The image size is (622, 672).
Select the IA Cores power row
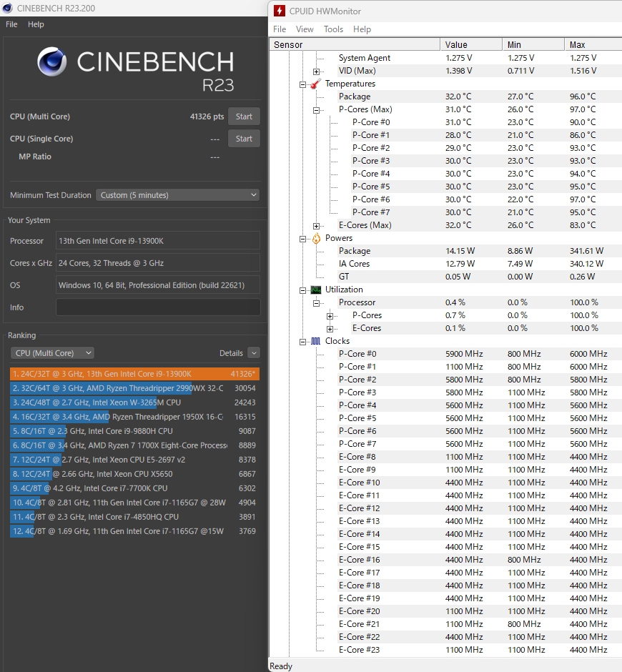(x=479, y=264)
